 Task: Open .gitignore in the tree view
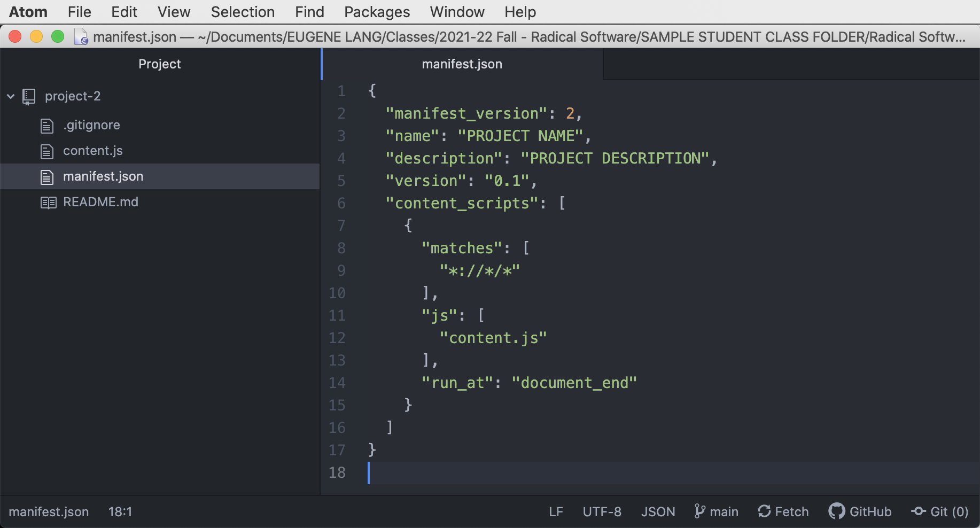[x=91, y=125]
